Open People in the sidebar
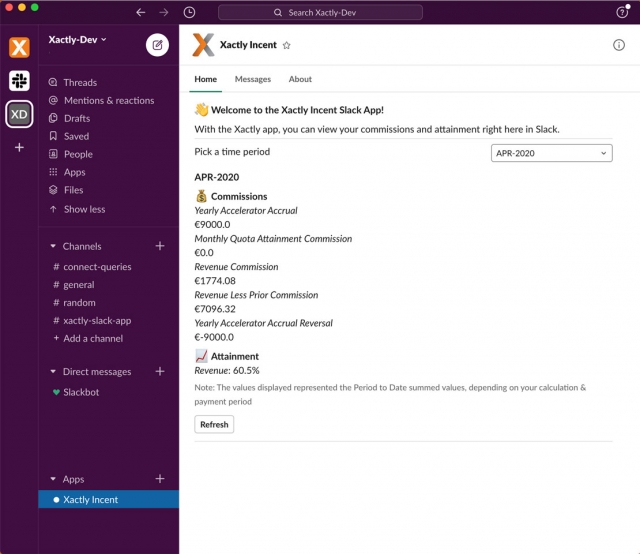The width and height of the screenshot is (640, 554). pos(78,154)
